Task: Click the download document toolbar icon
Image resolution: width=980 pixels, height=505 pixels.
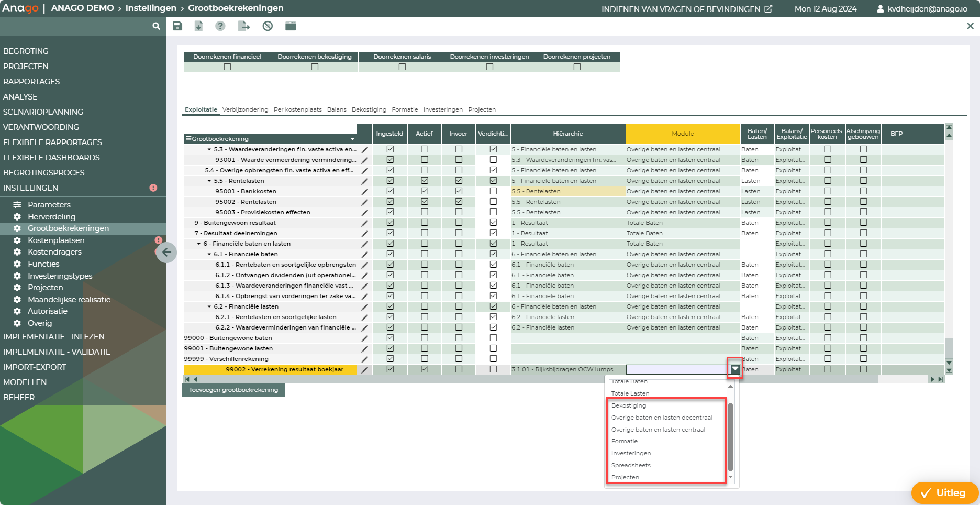Action: (198, 26)
